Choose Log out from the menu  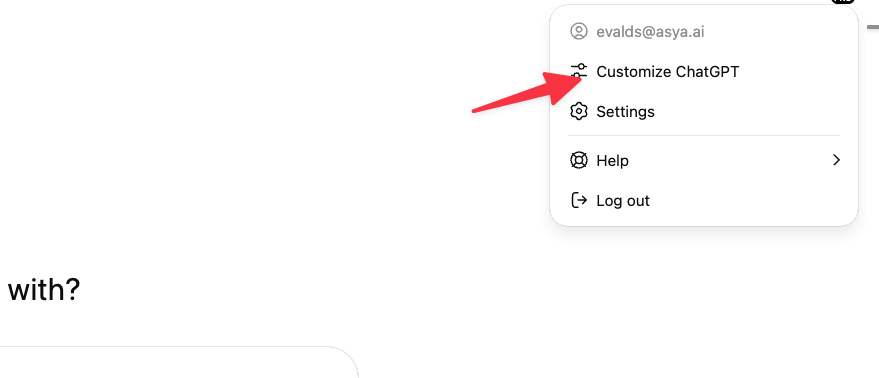point(704,200)
